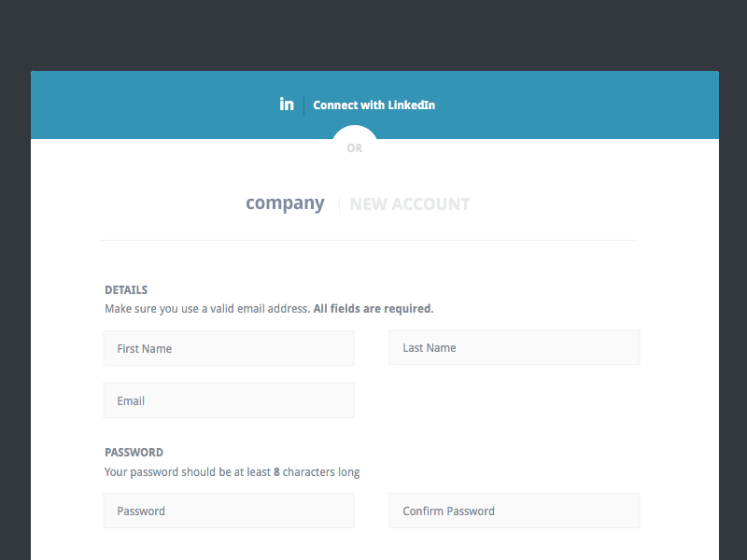Click the password length requirement sentence
The image size is (747, 560).
tap(232, 471)
